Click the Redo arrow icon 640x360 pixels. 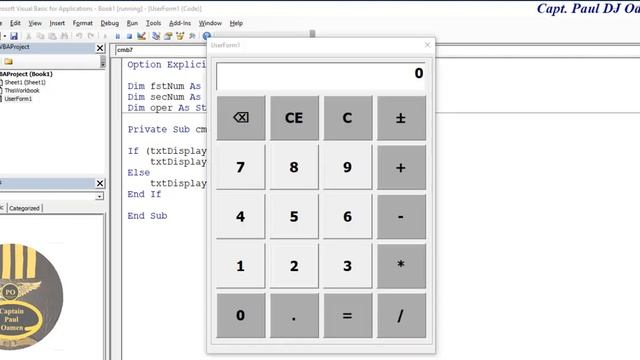point(91,36)
